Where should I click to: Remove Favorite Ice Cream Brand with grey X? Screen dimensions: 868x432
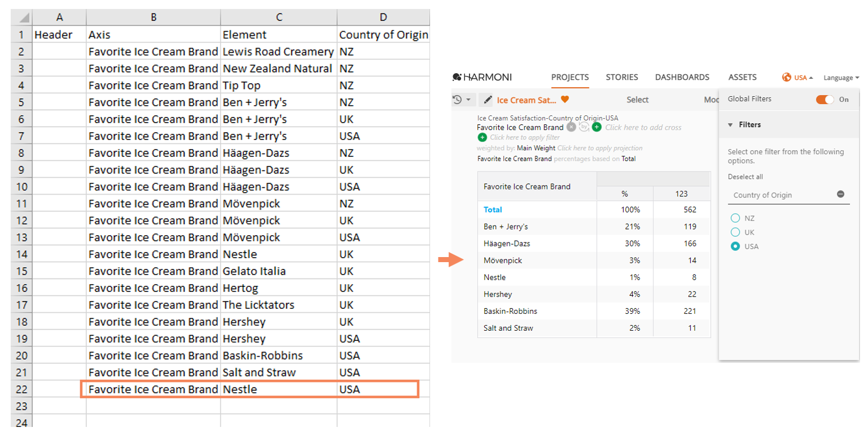point(571,127)
